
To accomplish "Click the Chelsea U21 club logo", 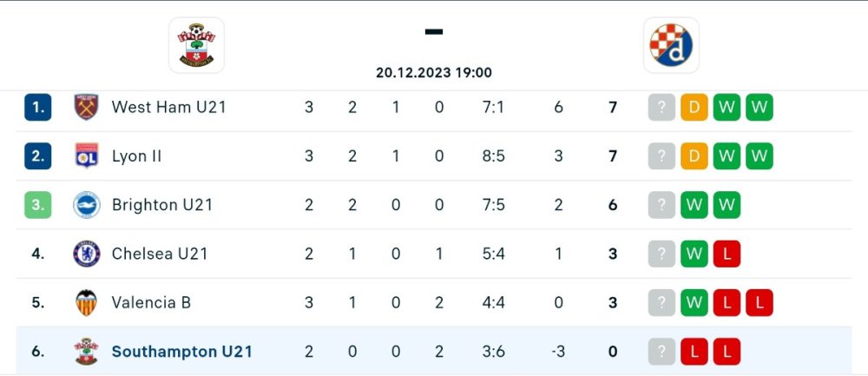I will [87, 254].
